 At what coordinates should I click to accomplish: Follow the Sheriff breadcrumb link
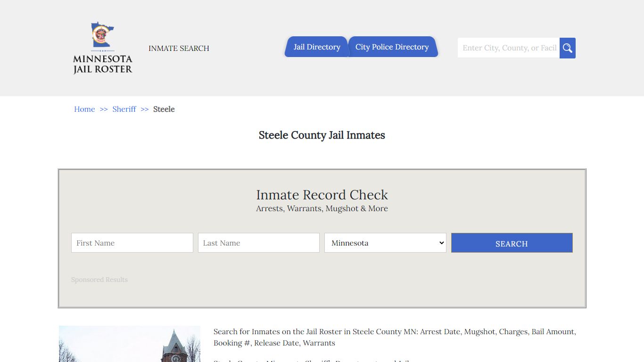[x=124, y=109]
